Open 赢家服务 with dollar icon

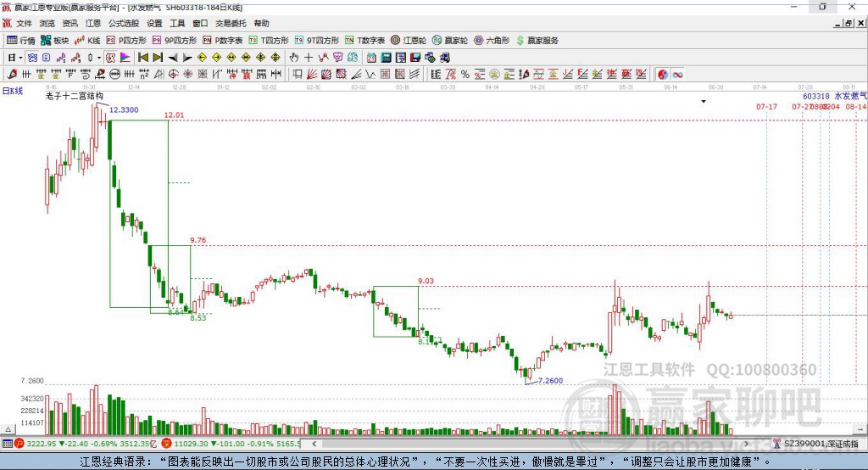pos(537,41)
